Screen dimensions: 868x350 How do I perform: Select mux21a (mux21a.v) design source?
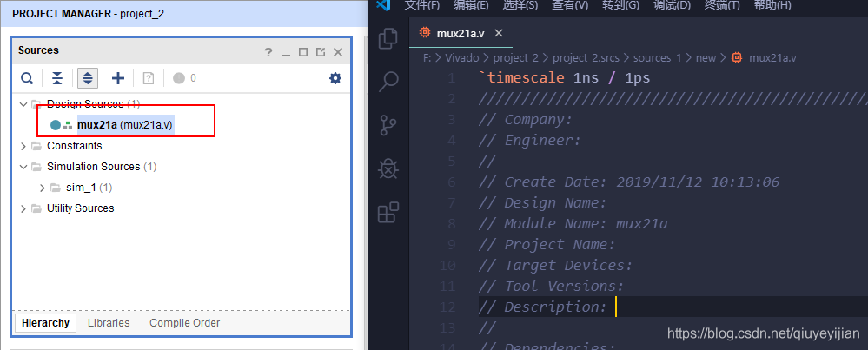(125, 125)
